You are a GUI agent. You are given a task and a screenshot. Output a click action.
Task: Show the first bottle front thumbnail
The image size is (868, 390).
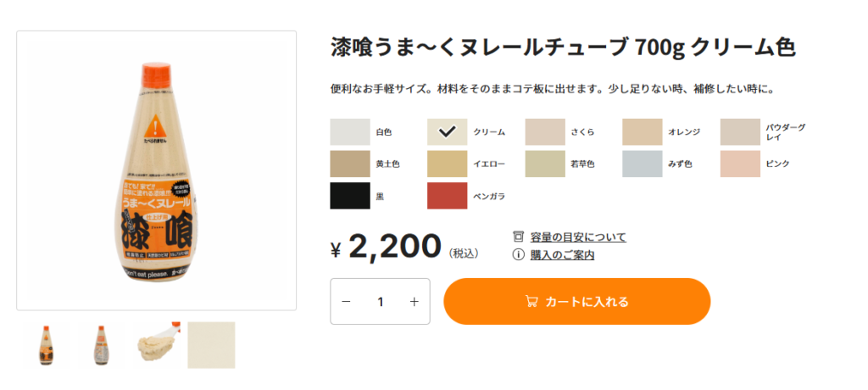[x=46, y=345]
